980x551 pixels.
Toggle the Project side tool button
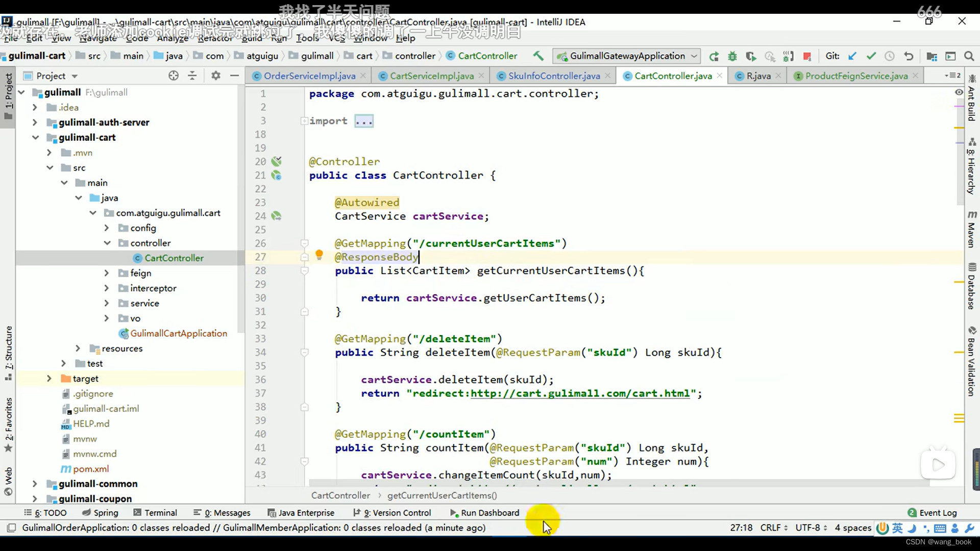(8, 96)
